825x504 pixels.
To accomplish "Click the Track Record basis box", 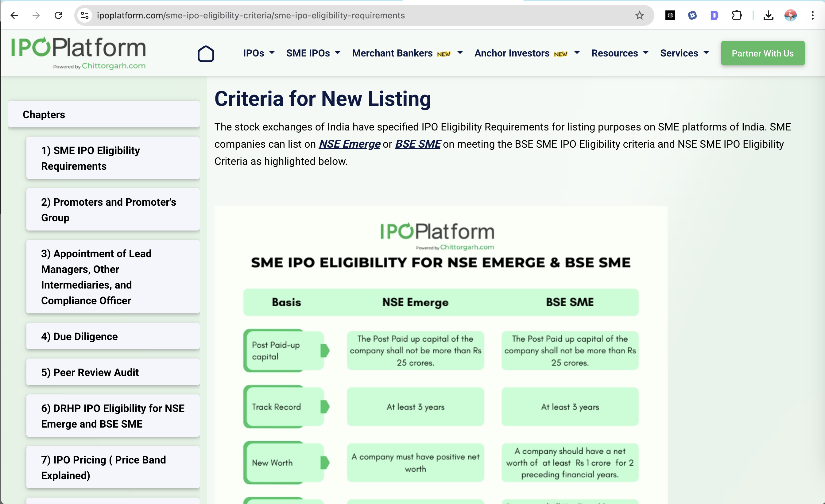I will [286, 407].
